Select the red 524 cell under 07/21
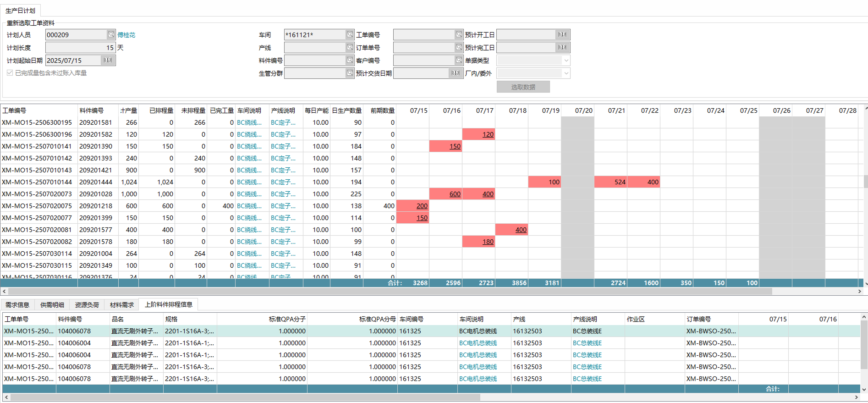 pos(610,182)
